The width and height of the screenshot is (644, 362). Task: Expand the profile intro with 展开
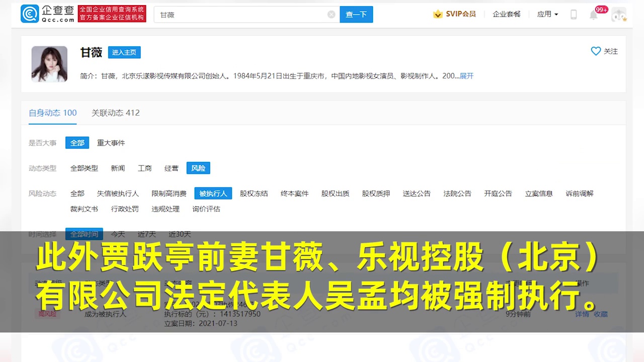pos(466,76)
